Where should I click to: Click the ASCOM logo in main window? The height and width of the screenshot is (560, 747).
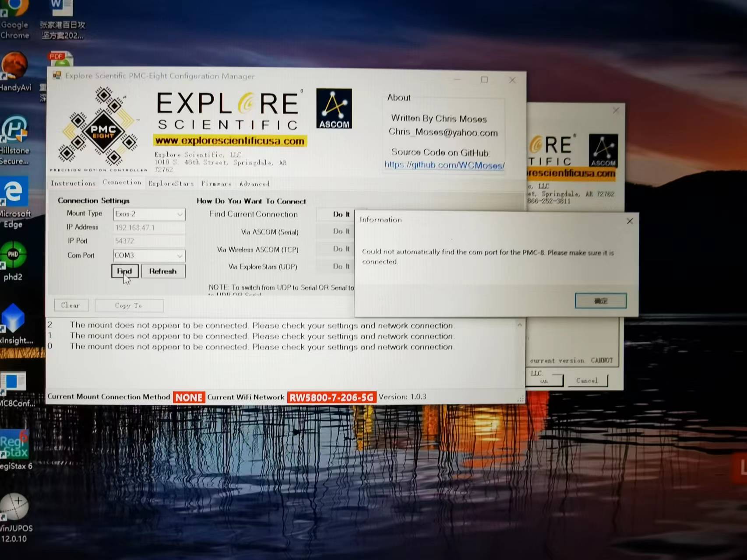[x=334, y=108]
